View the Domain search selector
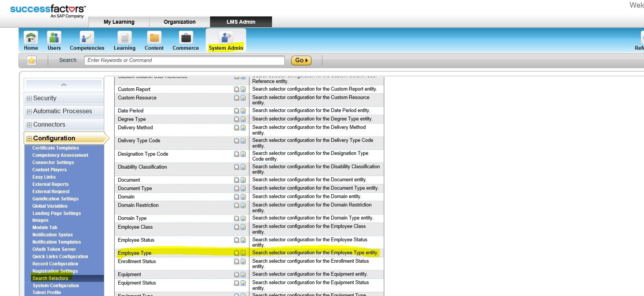Viewport: 644px width, 296px height. 237,197
